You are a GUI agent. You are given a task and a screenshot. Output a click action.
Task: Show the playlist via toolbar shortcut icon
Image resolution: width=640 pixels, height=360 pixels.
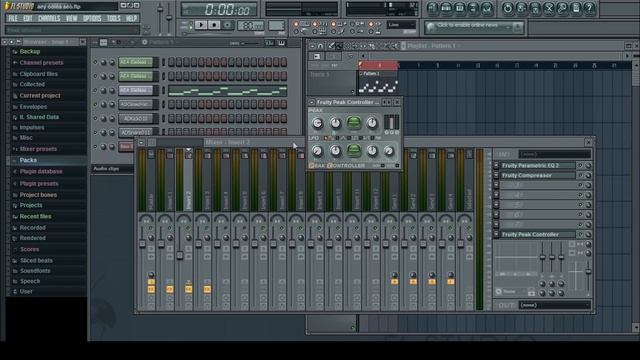(433, 8)
